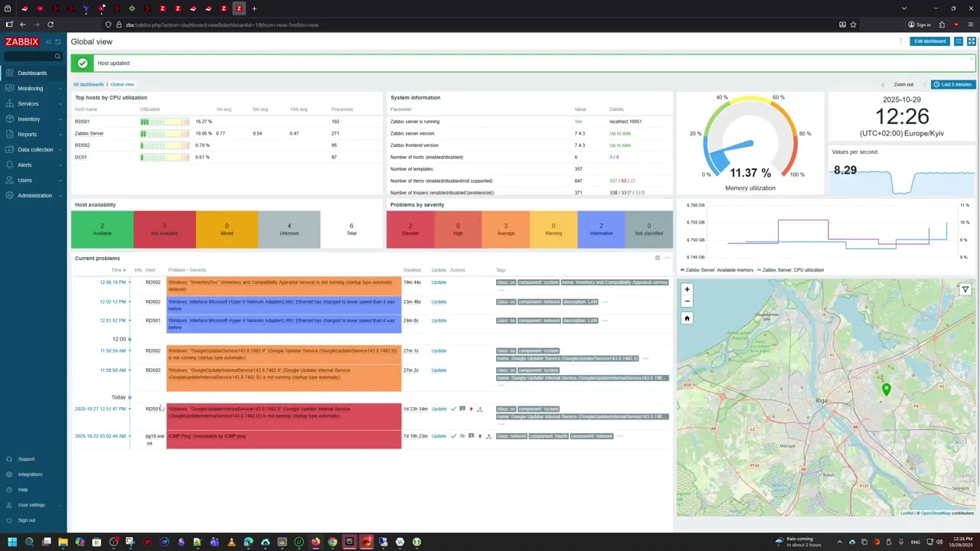The width and height of the screenshot is (980, 551).
Task: Click the Global view breadcrumb
Action: tap(122, 84)
